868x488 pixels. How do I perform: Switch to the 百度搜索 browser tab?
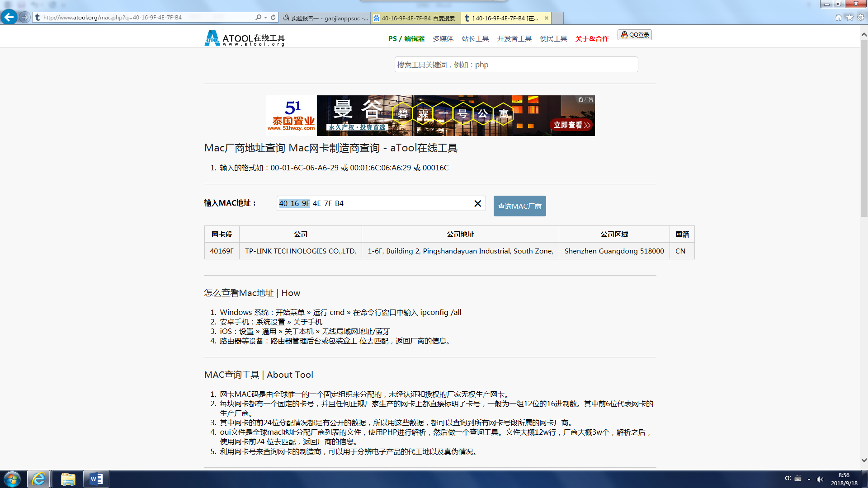point(415,18)
